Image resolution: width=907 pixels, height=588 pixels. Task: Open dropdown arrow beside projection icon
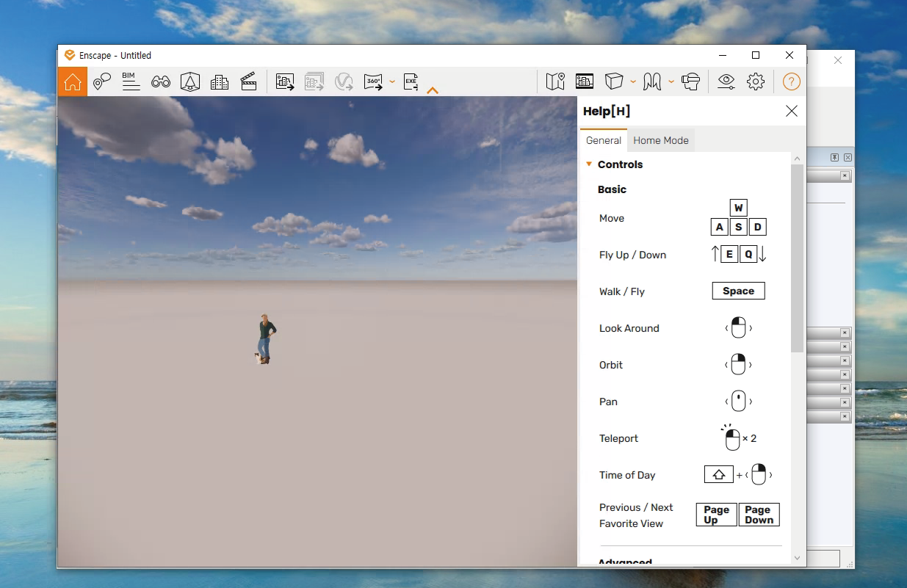point(671,81)
